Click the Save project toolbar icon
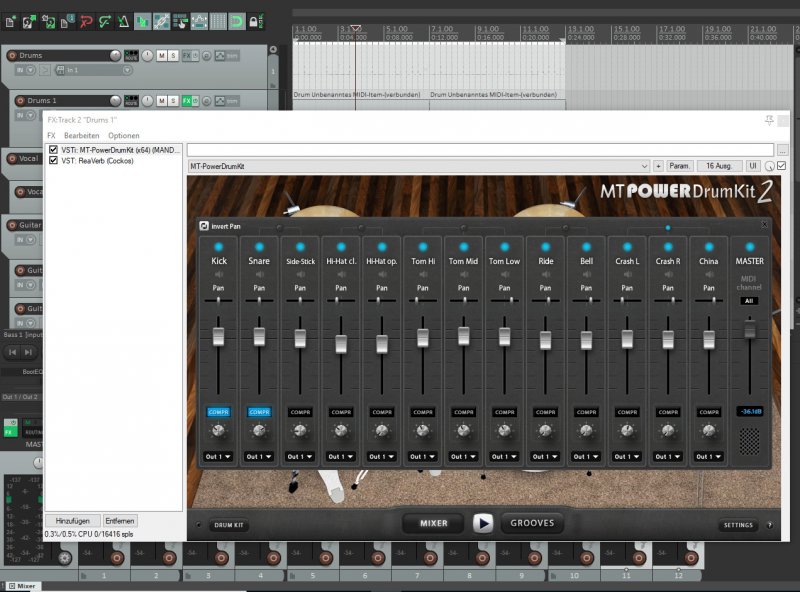 48,22
